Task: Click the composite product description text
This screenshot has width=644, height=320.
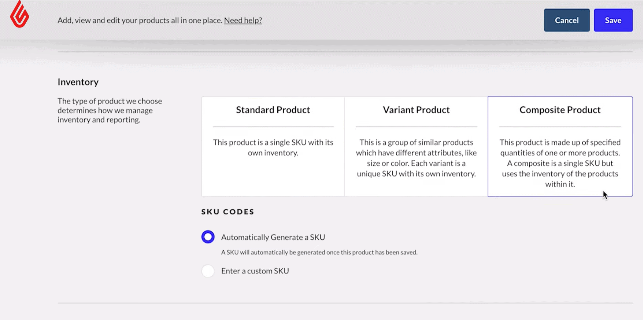Action: pos(560,163)
